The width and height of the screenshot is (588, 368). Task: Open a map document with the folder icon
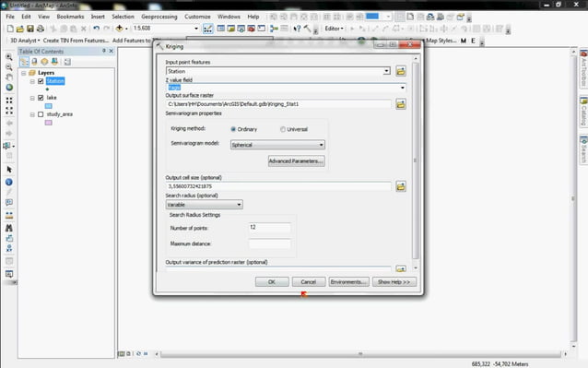(20, 29)
